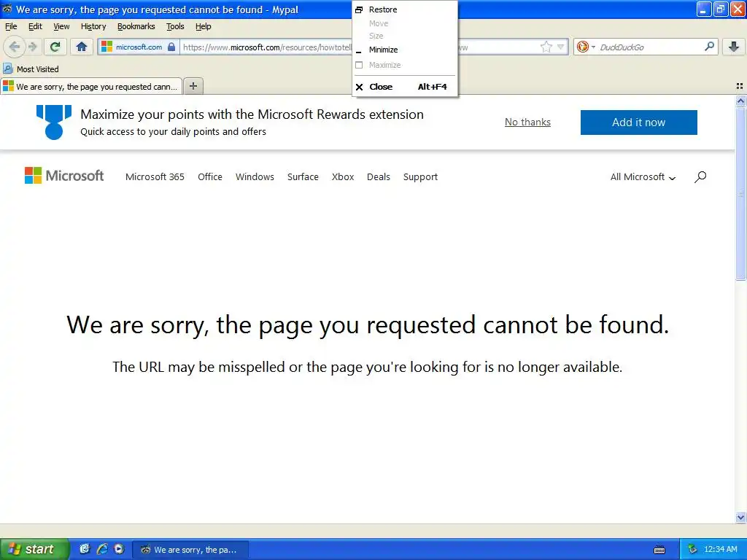Screen dimensions: 747x560
Task: Choose Minimize from the window menu
Action: [x=405, y=50]
